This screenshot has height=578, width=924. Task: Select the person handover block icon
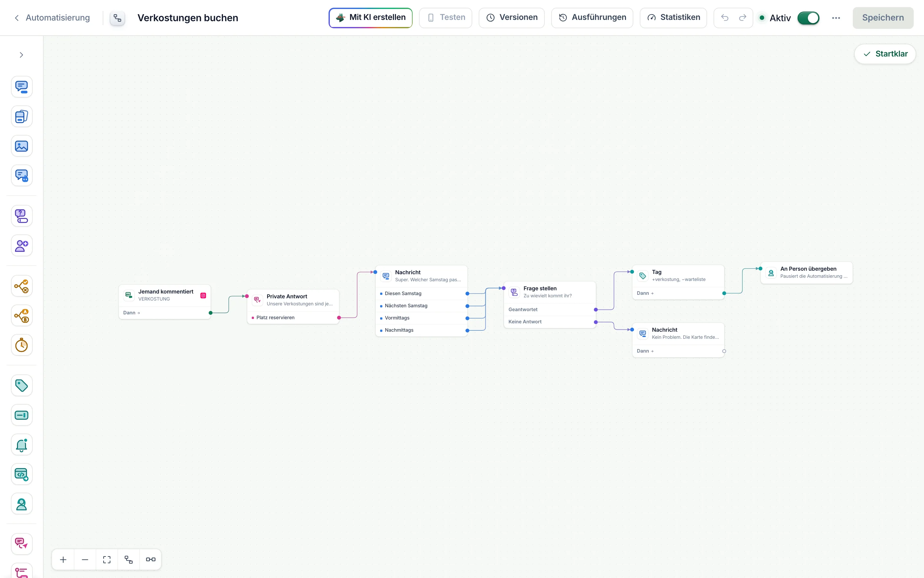tap(21, 504)
